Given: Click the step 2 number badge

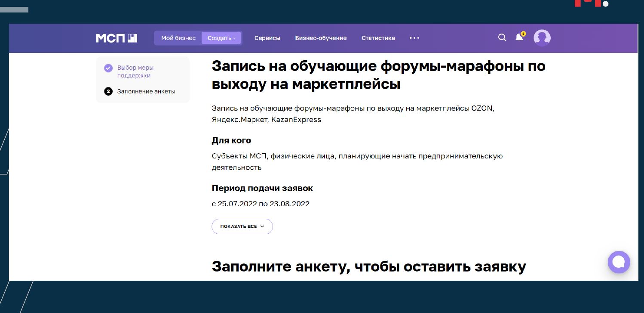Looking at the screenshot, I should point(108,91).
